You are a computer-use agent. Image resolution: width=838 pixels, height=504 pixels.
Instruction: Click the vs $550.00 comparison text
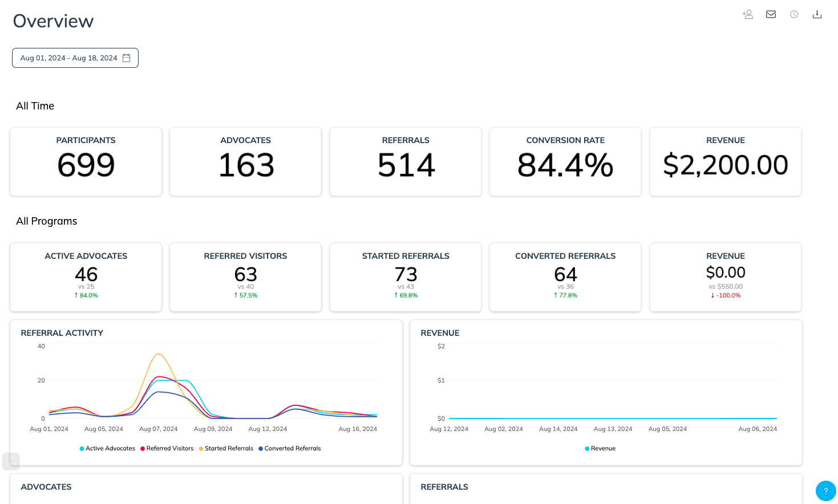tap(726, 287)
